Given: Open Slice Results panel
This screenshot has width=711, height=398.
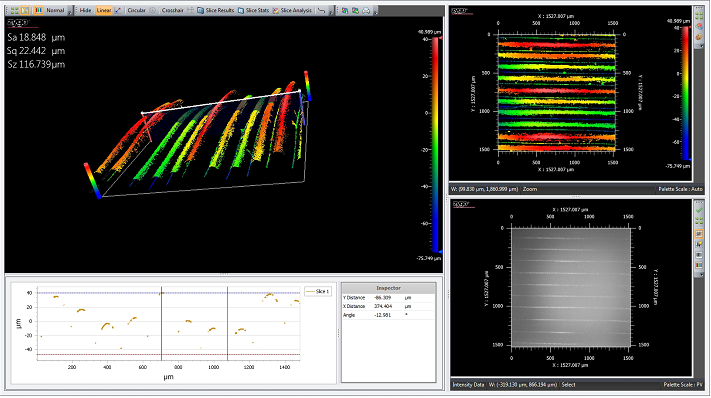Looking at the screenshot, I should [x=216, y=10].
